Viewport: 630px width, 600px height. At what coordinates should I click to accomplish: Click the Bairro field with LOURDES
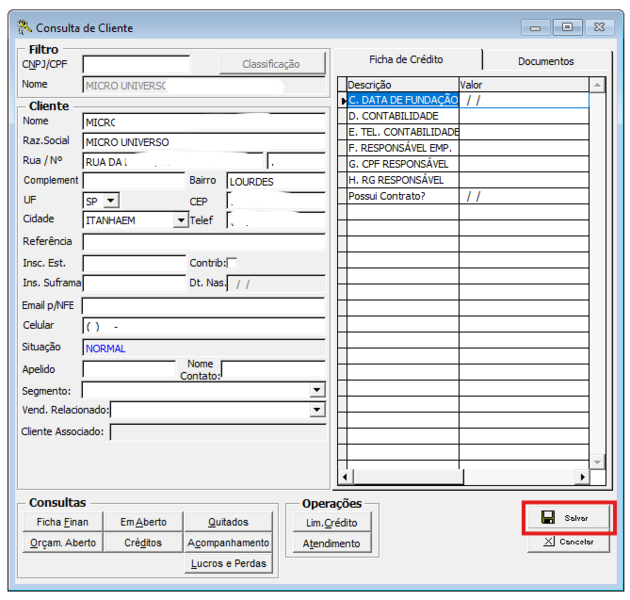pyautogui.click(x=276, y=181)
